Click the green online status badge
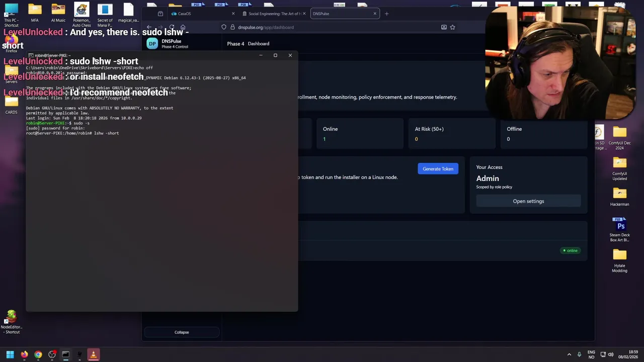Screen dimensions: 644x362 point(571,250)
